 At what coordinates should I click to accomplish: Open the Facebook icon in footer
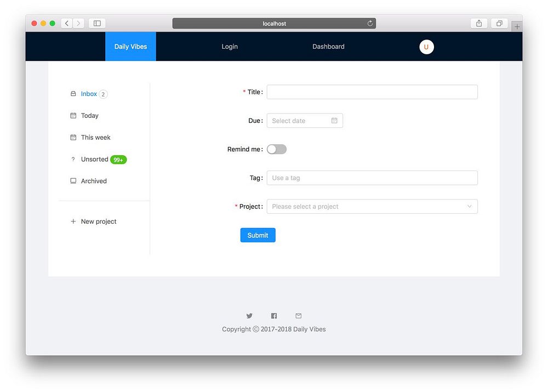tap(274, 316)
